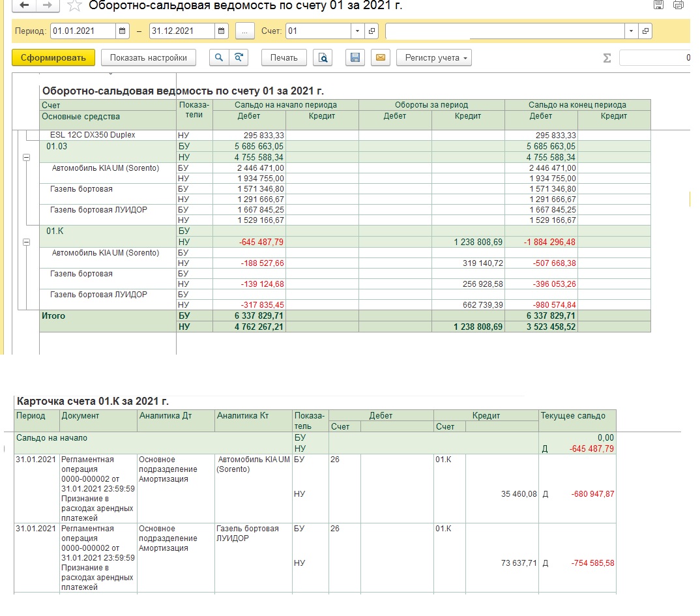Screen dimensions: 700x616
Task: Open calendar for period start date
Action: (123, 31)
